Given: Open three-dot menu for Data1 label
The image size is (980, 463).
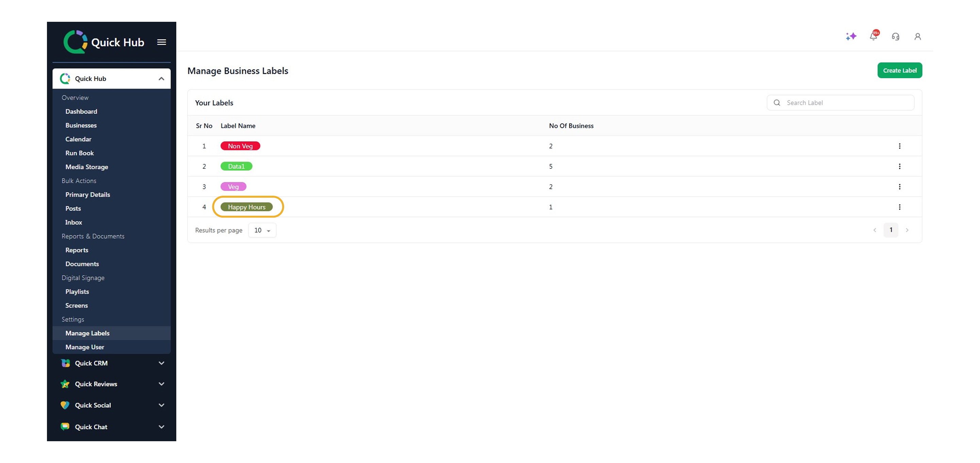Looking at the screenshot, I should 899,166.
